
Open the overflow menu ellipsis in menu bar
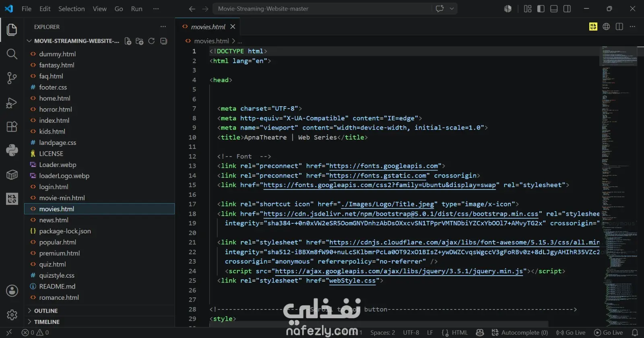tap(156, 9)
